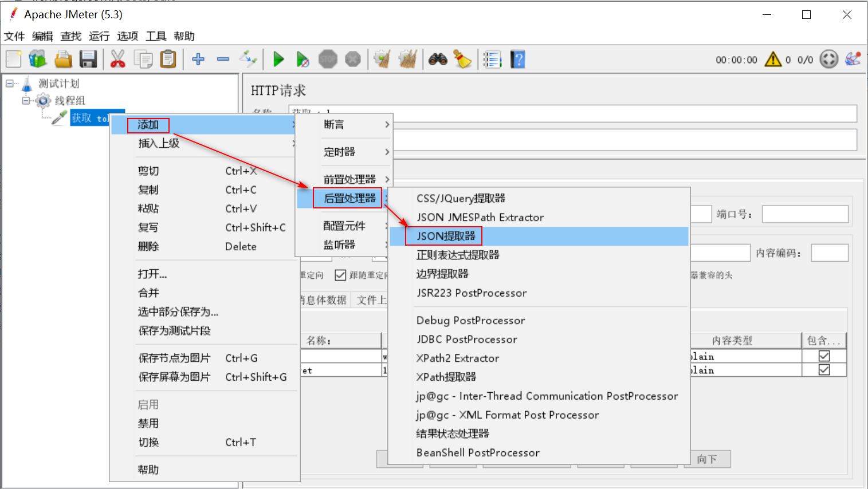This screenshot has height=489, width=868.
Task: Click the 端口号 input field
Action: 805,214
